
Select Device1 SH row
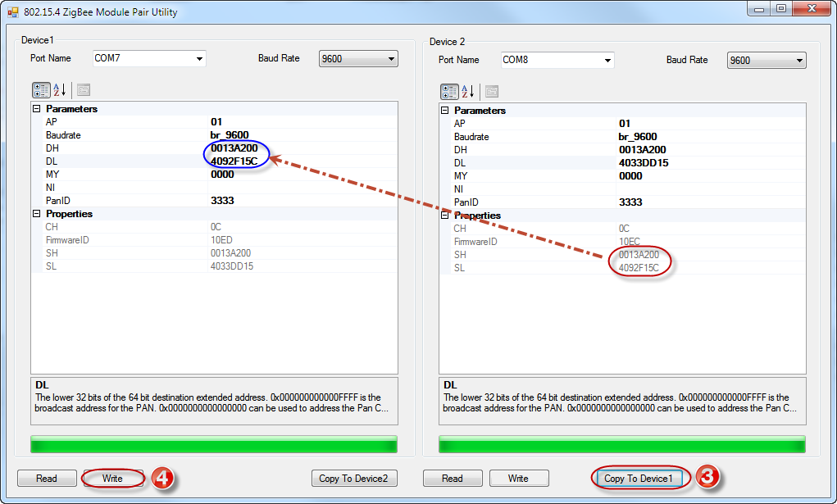pos(215,253)
